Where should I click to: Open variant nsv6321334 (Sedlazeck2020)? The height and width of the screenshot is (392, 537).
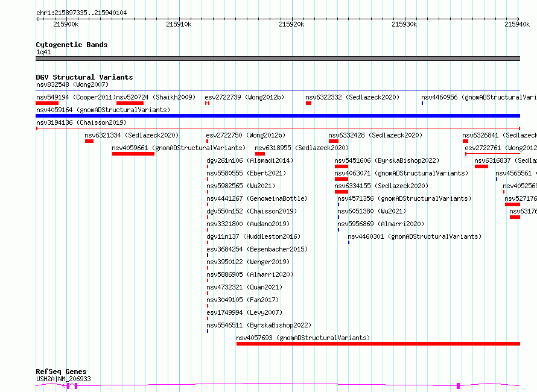132,135
